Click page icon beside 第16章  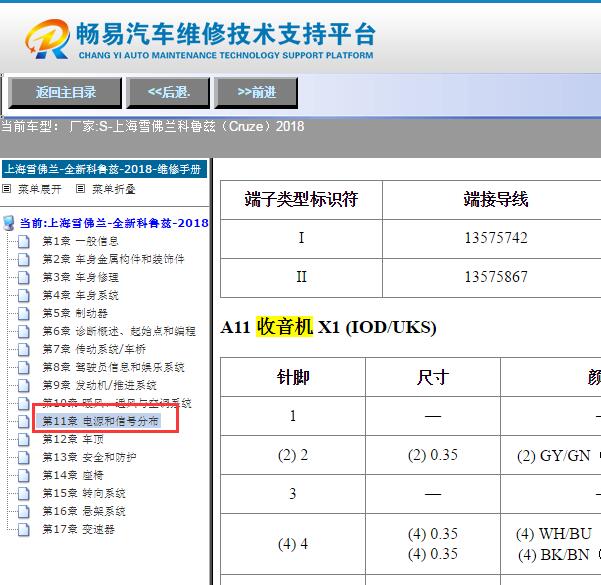pyautogui.click(x=24, y=512)
